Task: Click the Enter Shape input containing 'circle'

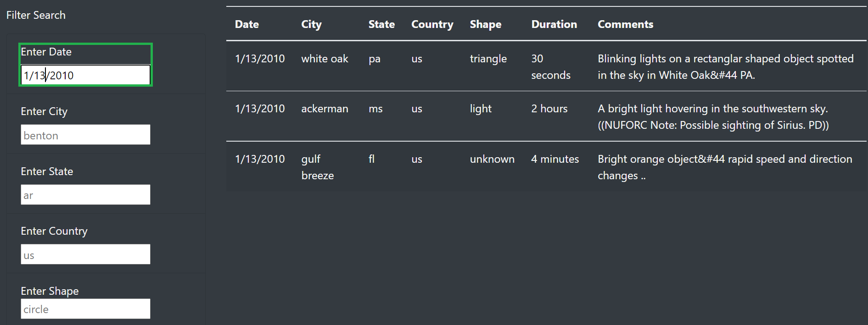Action: [85, 308]
